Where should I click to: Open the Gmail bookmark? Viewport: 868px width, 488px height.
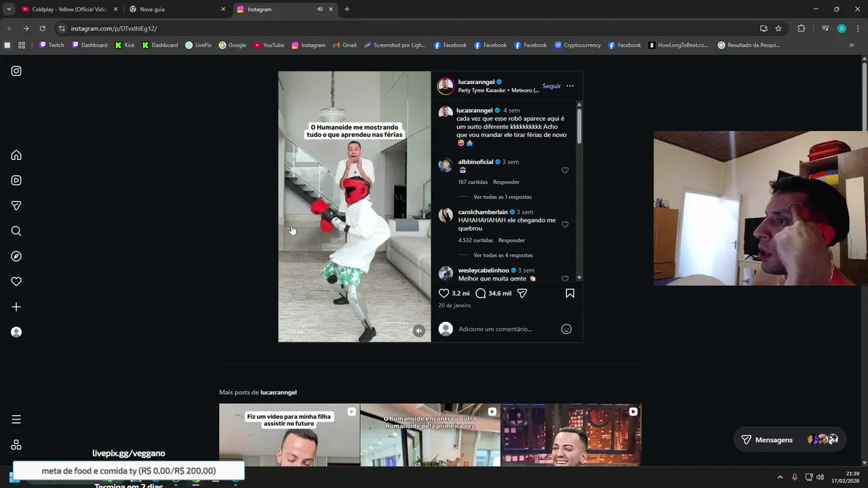click(x=344, y=45)
